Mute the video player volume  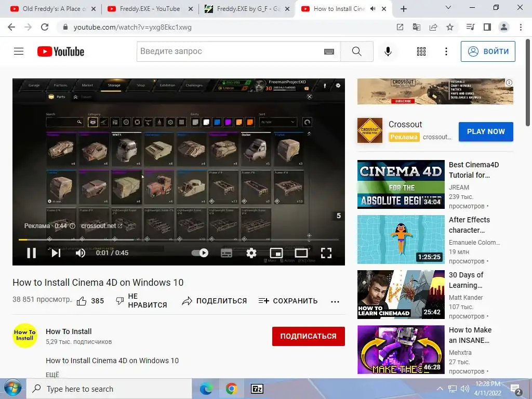[81, 253]
